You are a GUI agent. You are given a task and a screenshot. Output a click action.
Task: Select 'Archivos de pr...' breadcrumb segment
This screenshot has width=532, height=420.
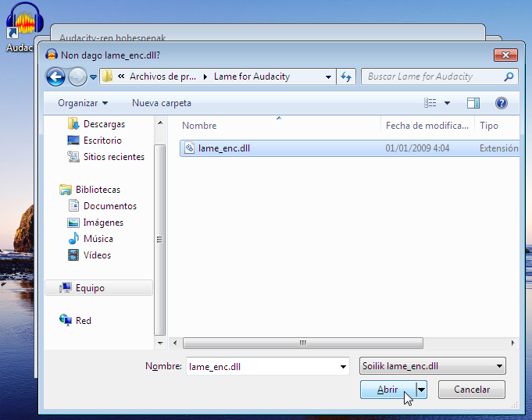pos(162,77)
